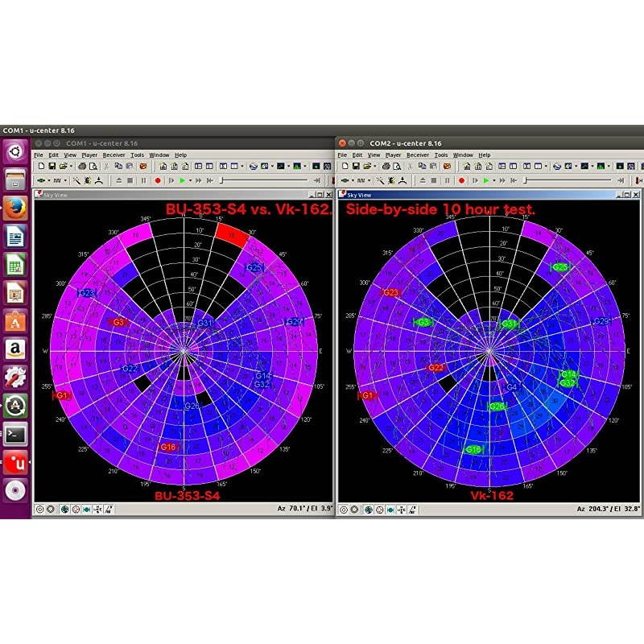Toggle the Pause button in COM2 player toolbar
The image size is (644, 644).
(447, 180)
